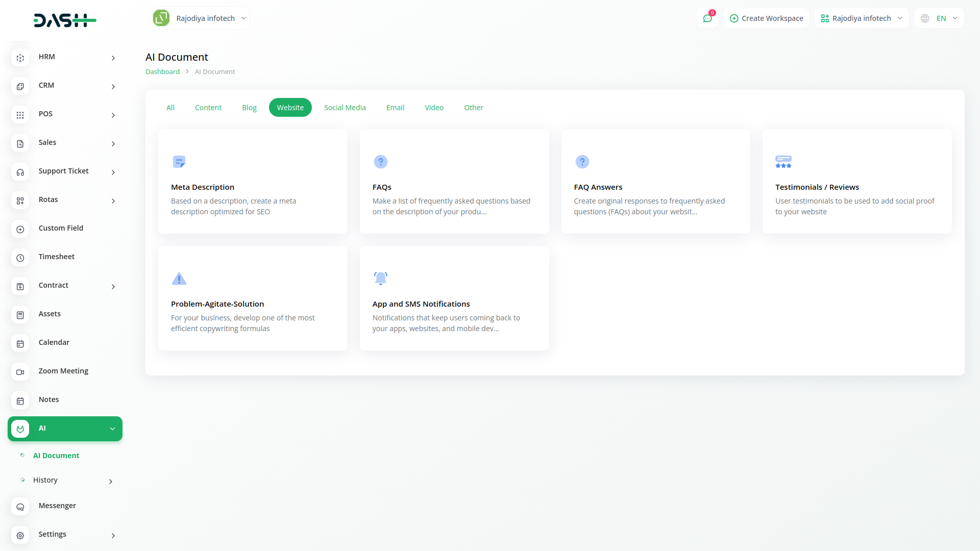
Task: Open the FAQ Answers template card
Action: pos(655,182)
